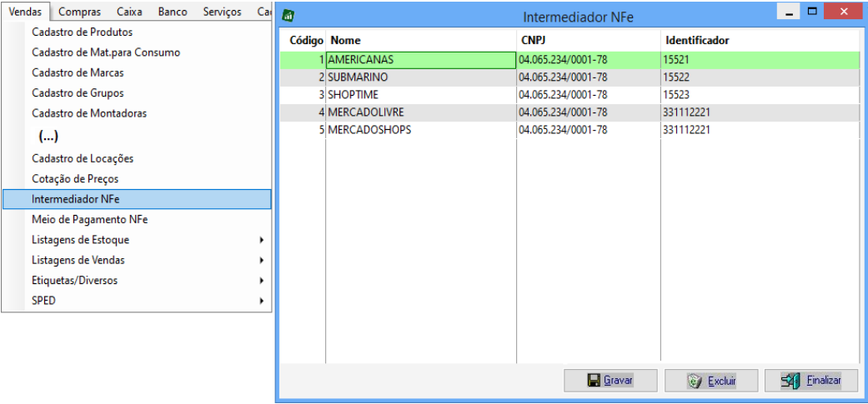This screenshot has height=404, width=868.
Task: Click code 1 cell for AMERICANAS
Action: click(303, 60)
